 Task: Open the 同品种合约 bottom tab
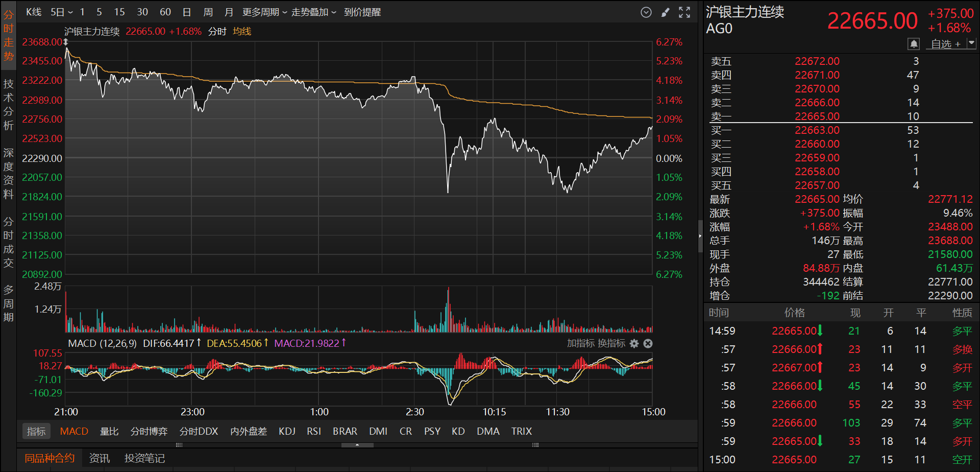[x=50, y=458]
